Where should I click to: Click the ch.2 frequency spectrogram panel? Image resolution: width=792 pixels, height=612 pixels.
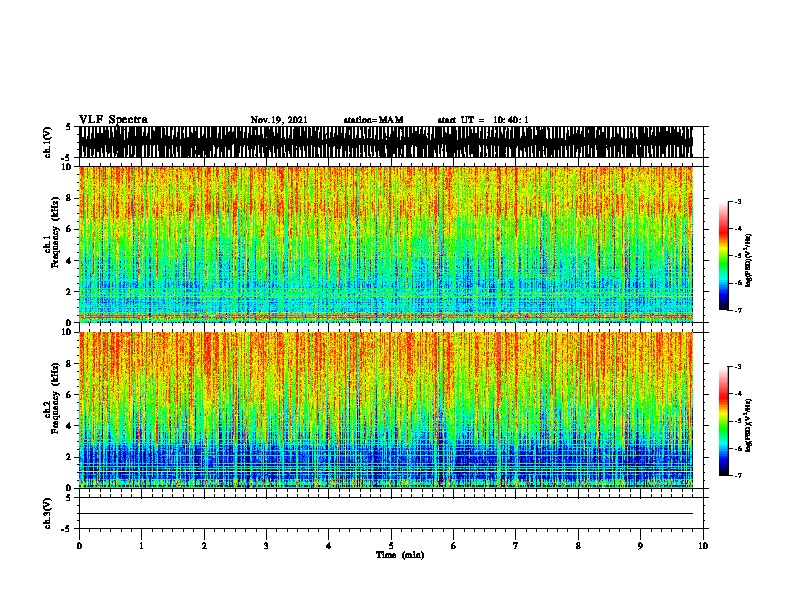386,410
